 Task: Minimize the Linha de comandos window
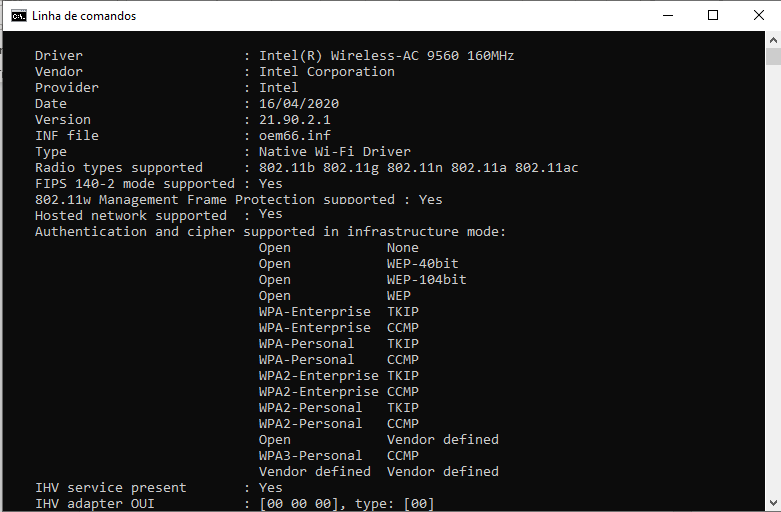click(668, 15)
